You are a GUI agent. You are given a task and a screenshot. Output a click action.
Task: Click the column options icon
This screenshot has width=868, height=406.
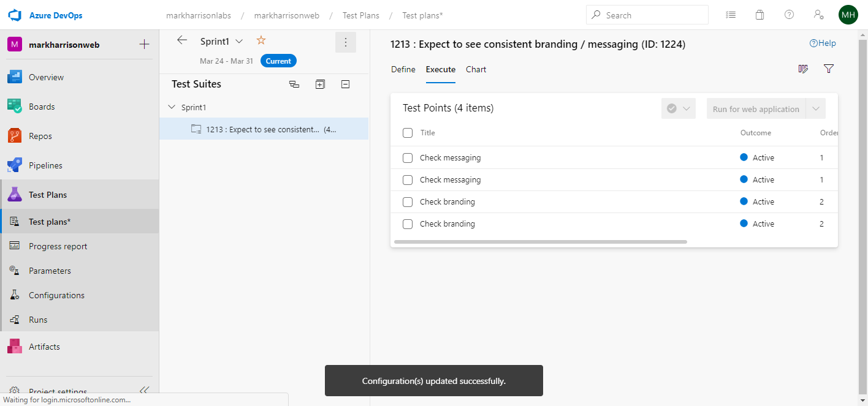(803, 69)
